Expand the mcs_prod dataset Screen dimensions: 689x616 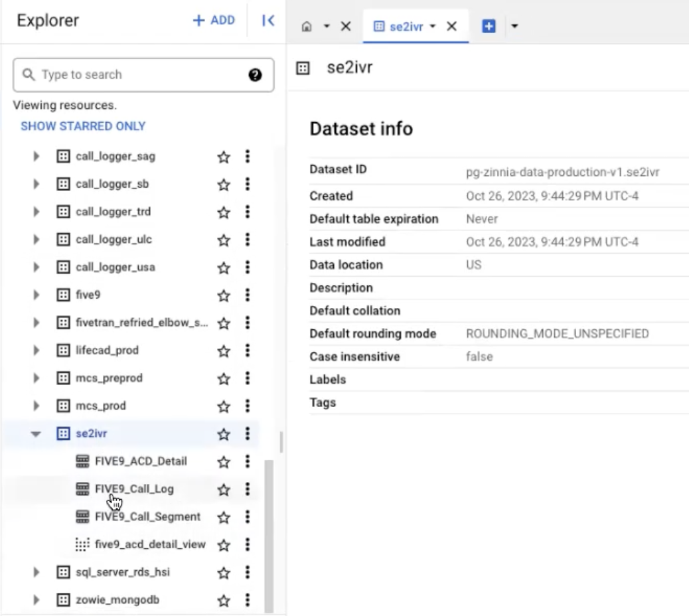[37, 406]
